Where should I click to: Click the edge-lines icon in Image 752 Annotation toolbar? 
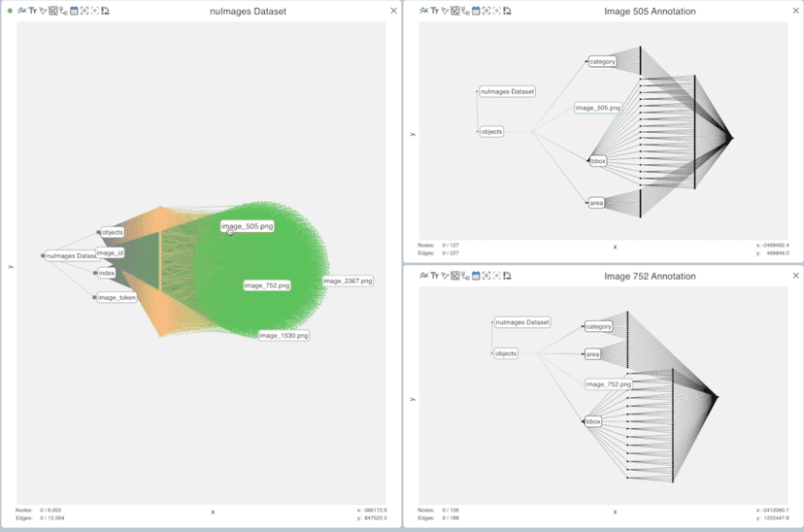click(423, 277)
